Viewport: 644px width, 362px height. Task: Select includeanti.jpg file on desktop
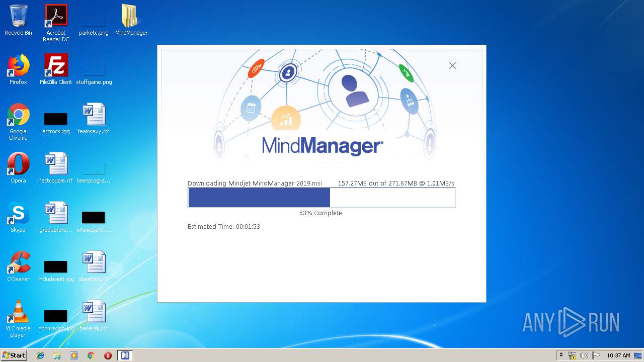click(x=56, y=270)
